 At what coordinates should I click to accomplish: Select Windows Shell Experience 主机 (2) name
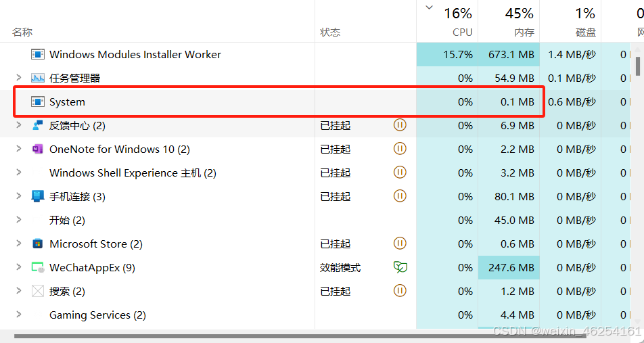133,173
